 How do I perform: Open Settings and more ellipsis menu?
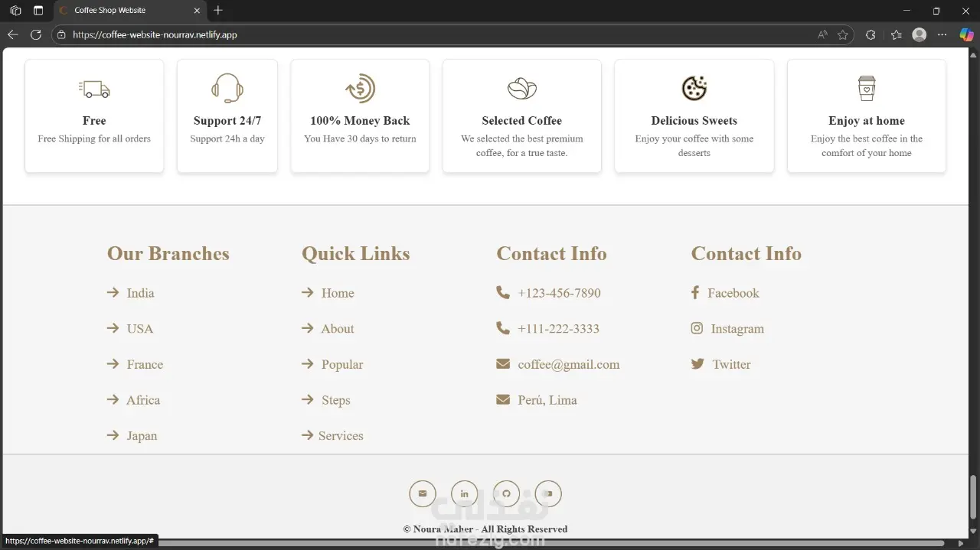coord(942,34)
